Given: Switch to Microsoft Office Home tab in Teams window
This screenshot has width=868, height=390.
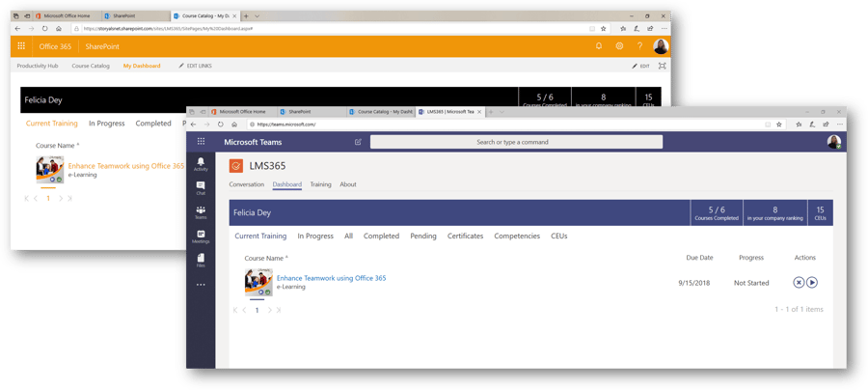Looking at the screenshot, I should (242, 112).
